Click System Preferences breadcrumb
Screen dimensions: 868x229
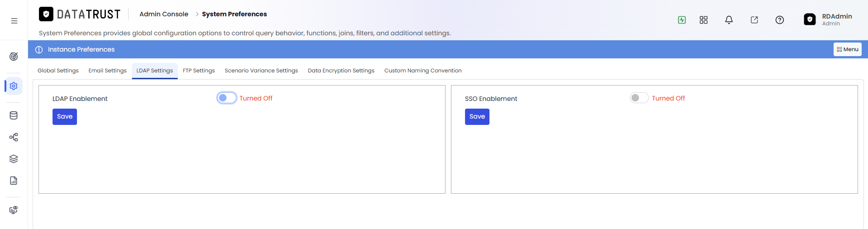click(x=234, y=14)
